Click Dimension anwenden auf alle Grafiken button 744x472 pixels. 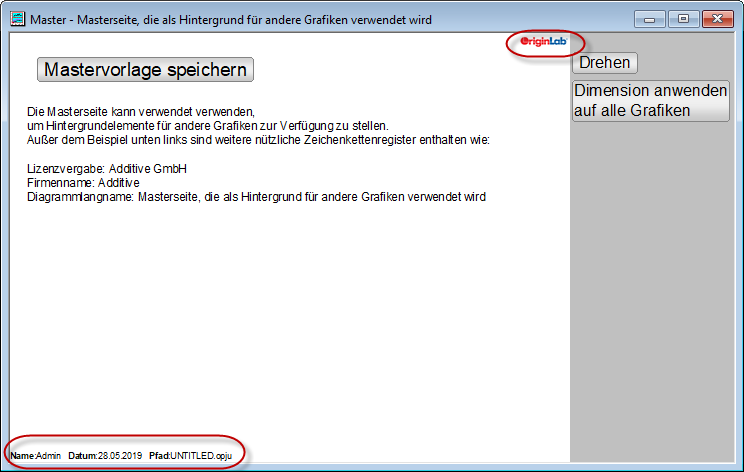(651, 101)
